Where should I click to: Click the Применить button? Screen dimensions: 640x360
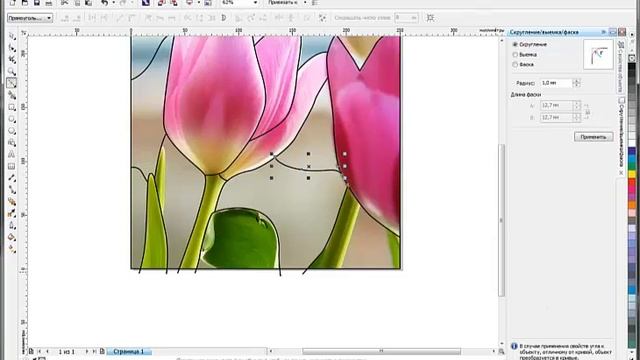click(x=593, y=137)
